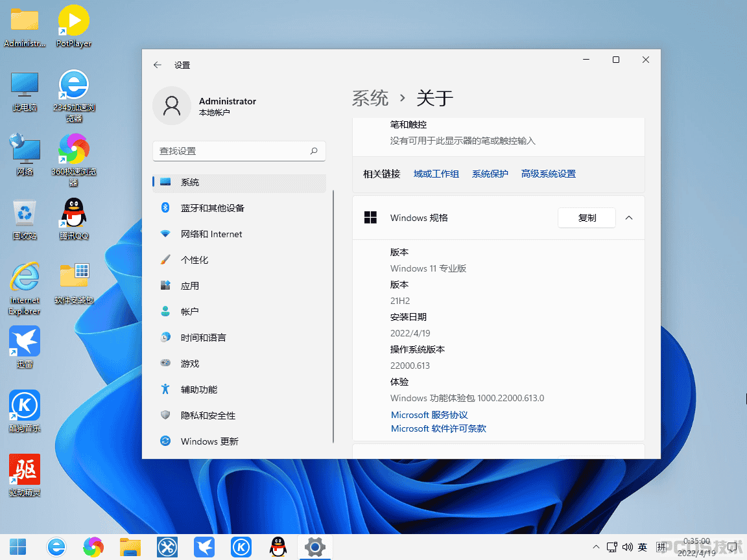Copy the Windows specifications with 复制
The image size is (747, 560).
coord(587,218)
